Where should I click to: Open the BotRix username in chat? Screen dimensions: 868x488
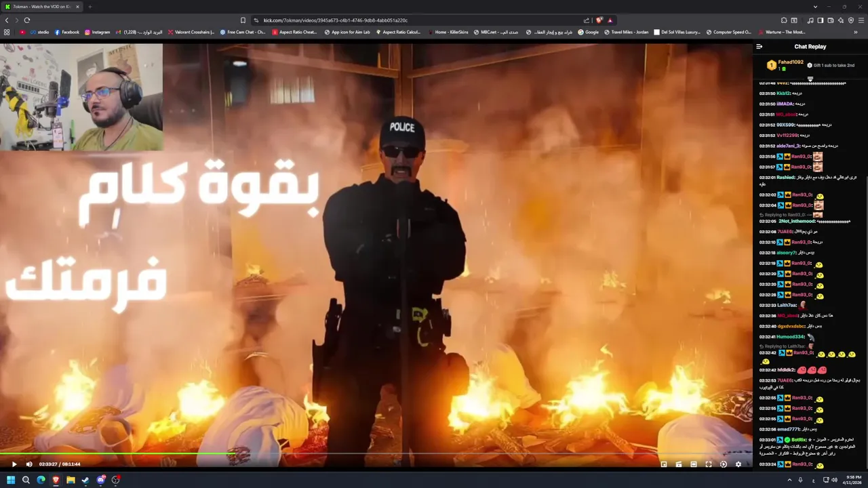point(799,440)
